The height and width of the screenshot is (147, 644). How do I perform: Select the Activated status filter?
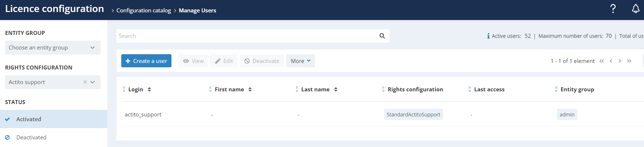pyautogui.click(x=54, y=119)
